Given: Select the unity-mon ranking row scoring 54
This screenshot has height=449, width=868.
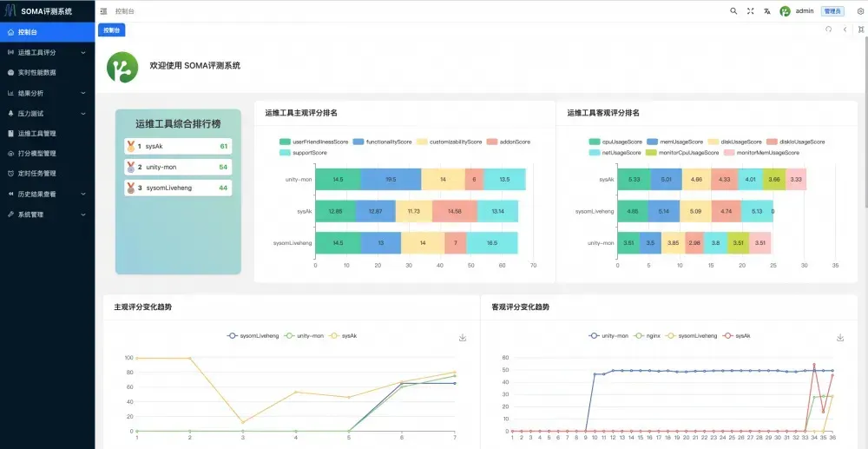Looking at the screenshot, I should (x=178, y=168).
